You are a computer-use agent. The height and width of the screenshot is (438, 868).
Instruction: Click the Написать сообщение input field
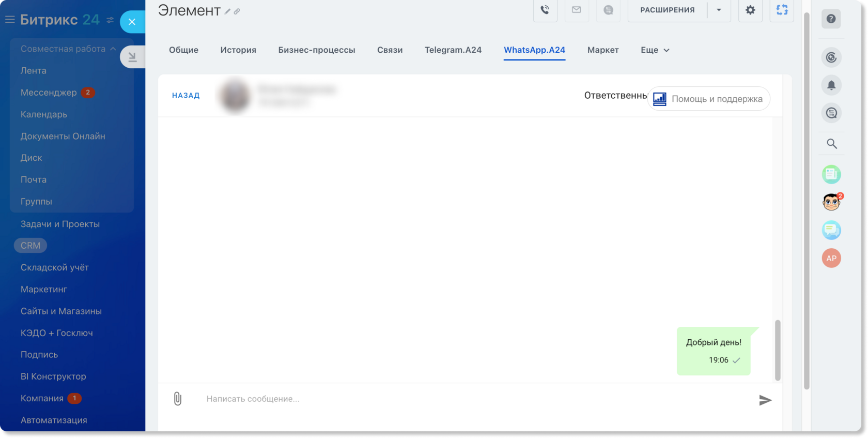point(475,399)
